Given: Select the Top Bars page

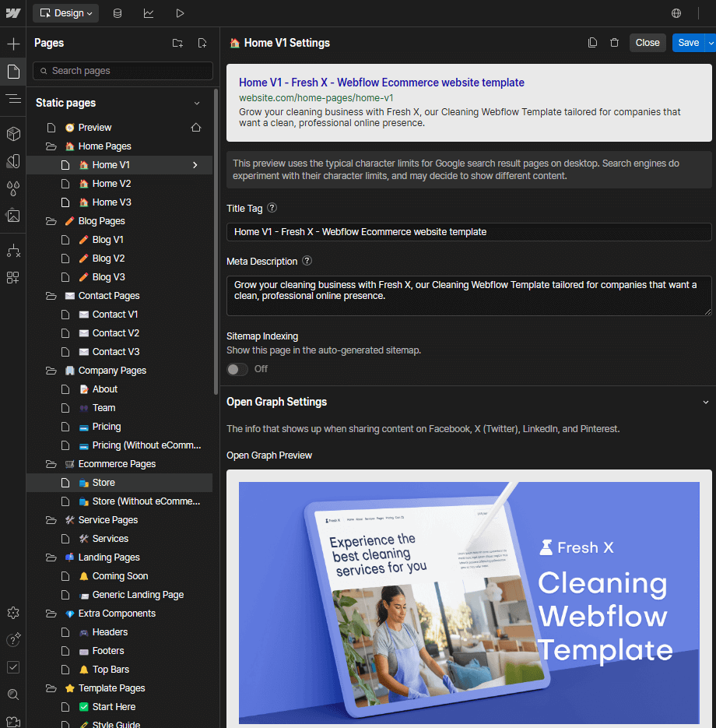Looking at the screenshot, I should [x=120, y=670].
